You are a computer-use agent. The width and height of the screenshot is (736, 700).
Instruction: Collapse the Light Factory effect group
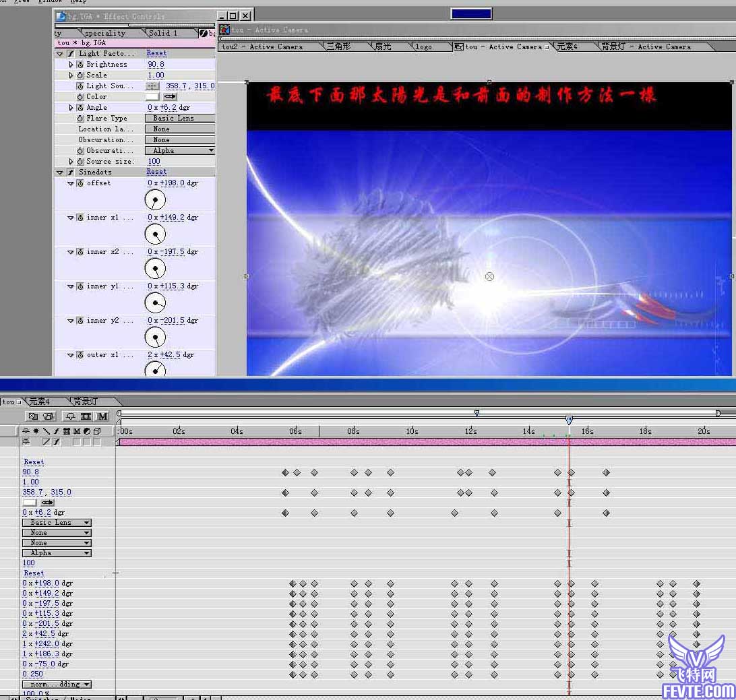tap(59, 54)
